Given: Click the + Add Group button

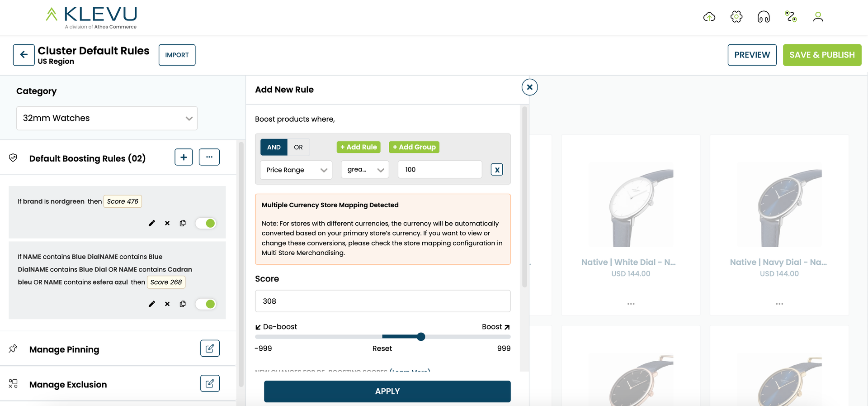Looking at the screenshot, I should coord(414,147).
